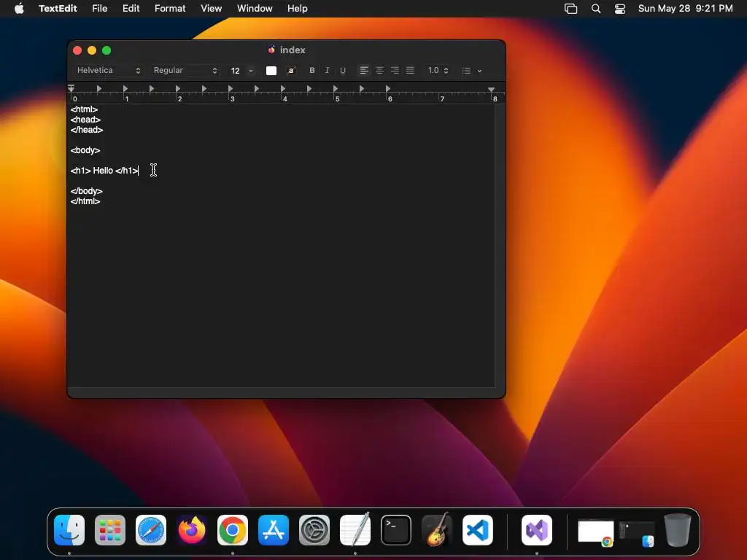Click the <html> opening tag line
Image resolution: width=747 pixels, height=560 pixels.
tap(84, 109)
